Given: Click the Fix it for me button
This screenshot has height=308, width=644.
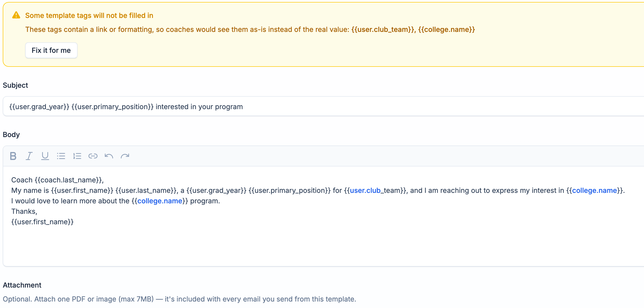Looking at the screenshot, I should pyautogui.click(x=51, y=50).
